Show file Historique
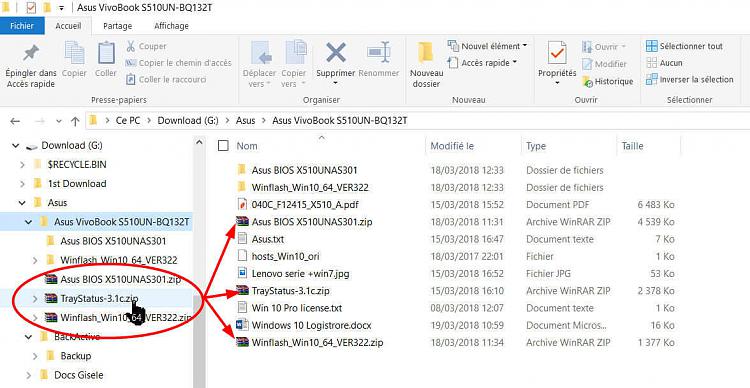This screenshot has height=388, width=750. click(607, 81)
